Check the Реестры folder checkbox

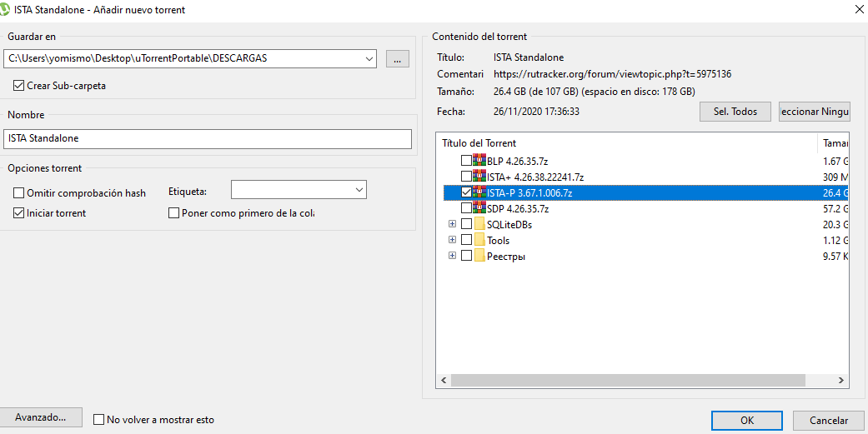(467, 256)
